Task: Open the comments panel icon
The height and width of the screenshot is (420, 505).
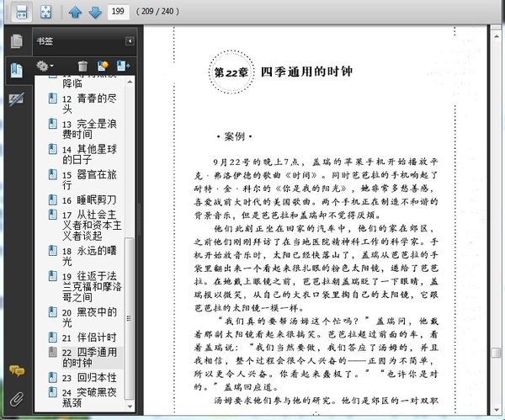Action: pos(17,370)
